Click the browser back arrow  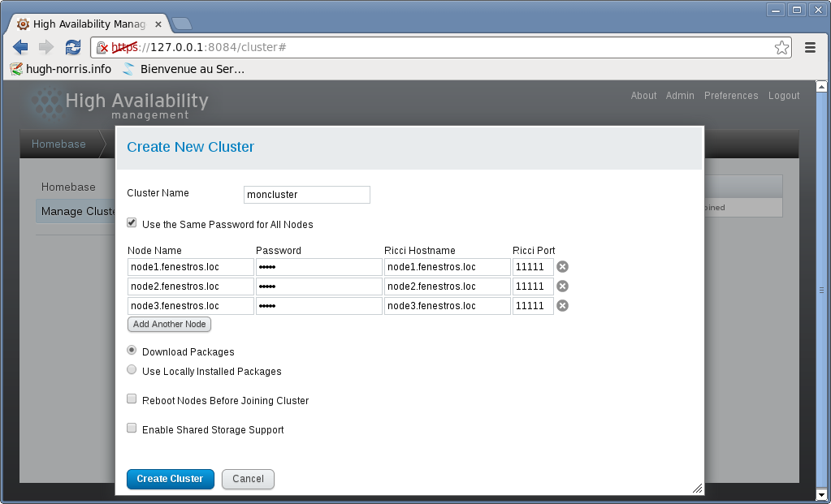pyautogui.click(x=21, y=48)
